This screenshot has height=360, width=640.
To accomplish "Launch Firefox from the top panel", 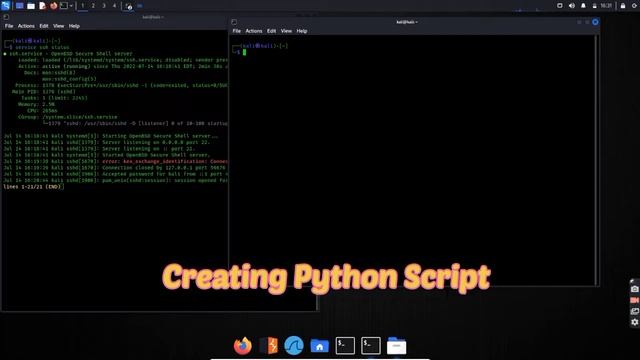I will [x=53, y=6].
